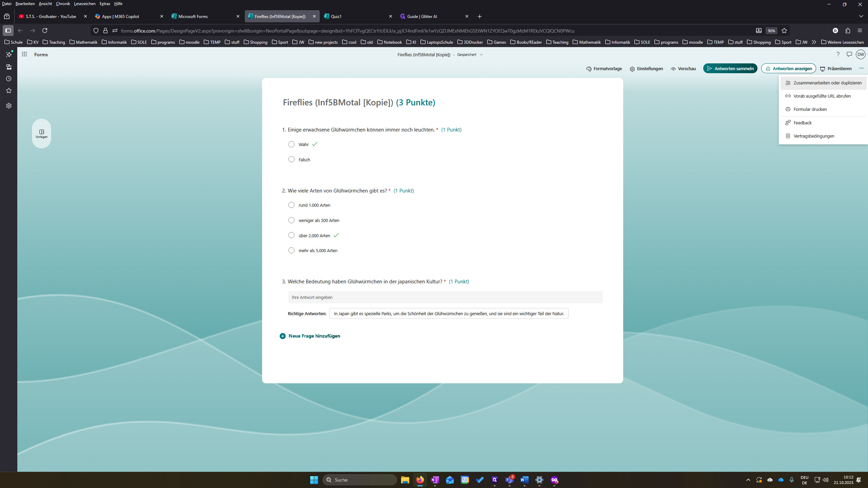Click Neue Frage hinzufügen
This screenshot has height=488, width=868.
click(x=310, y=336)
